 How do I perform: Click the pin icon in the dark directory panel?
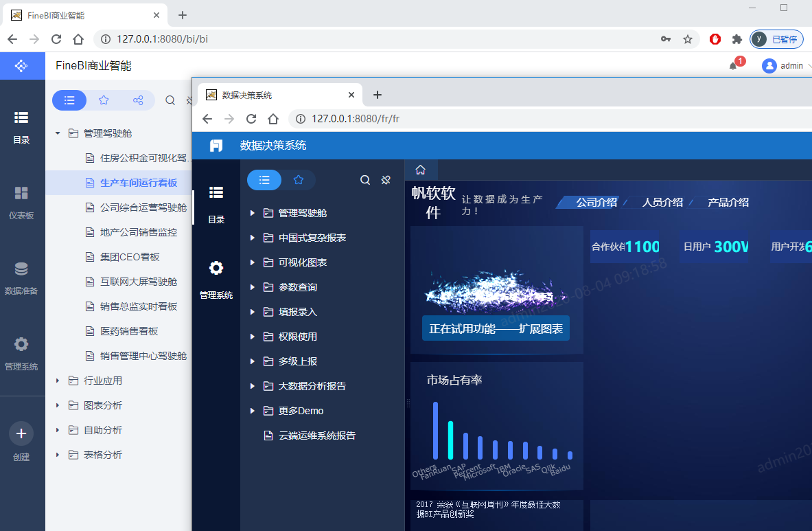coord(386,180)
